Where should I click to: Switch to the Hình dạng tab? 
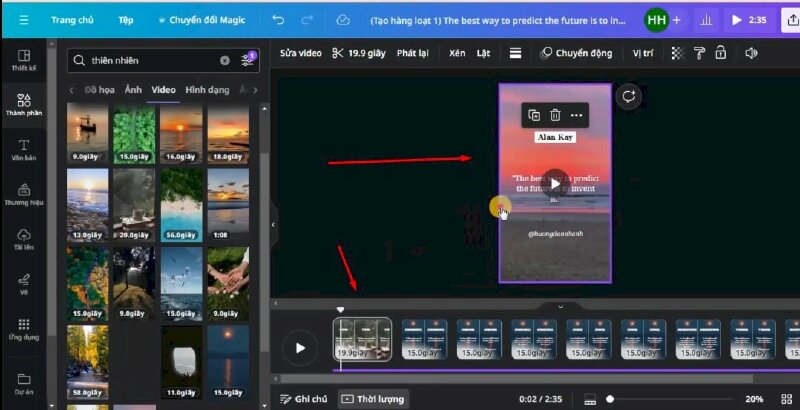207,90
